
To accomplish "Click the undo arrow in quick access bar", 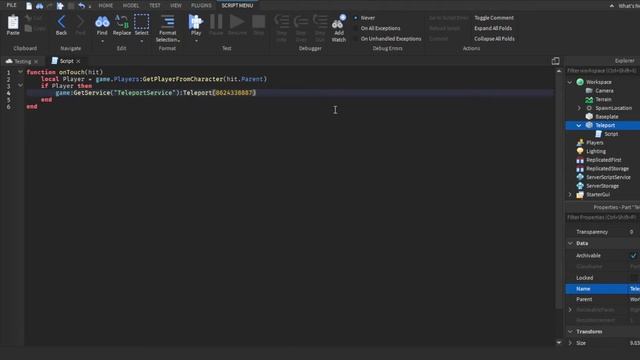I will (x=82, y=6).
